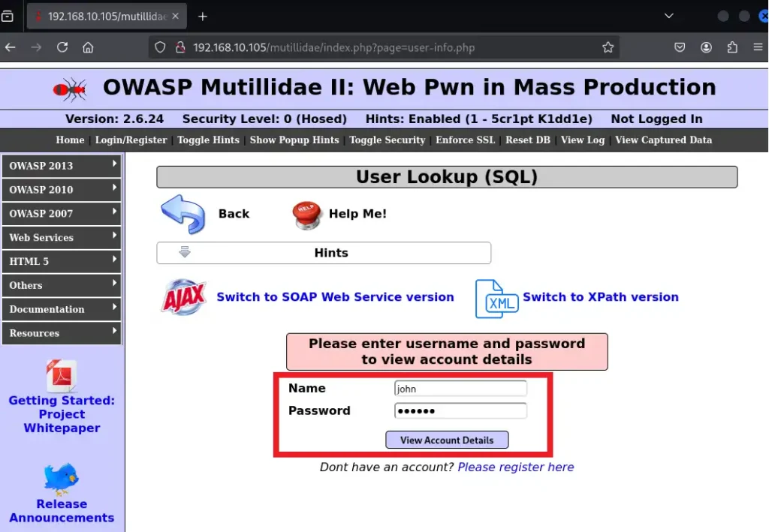Click the Back text label

pos(234,214)
